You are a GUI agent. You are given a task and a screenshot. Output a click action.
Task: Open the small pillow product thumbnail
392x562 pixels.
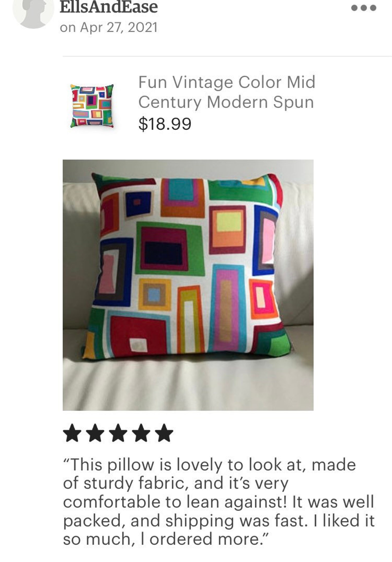tap(92, 106)
